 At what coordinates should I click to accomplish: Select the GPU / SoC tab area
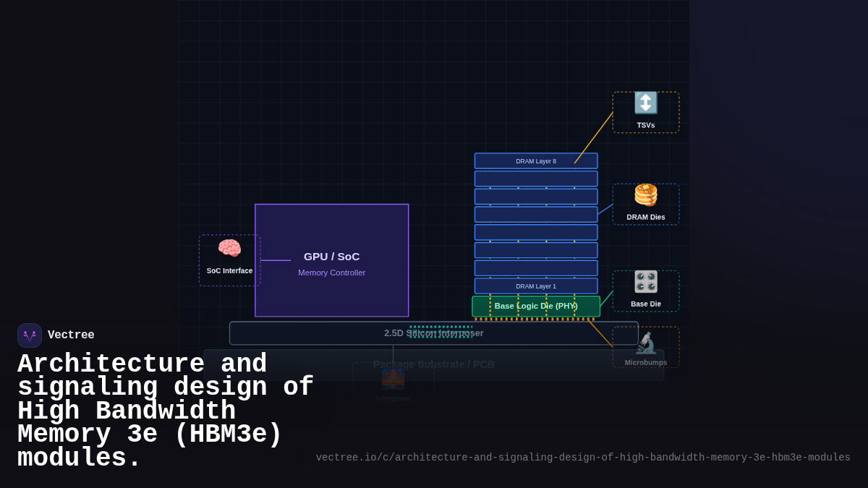click(x=331, y=257)
